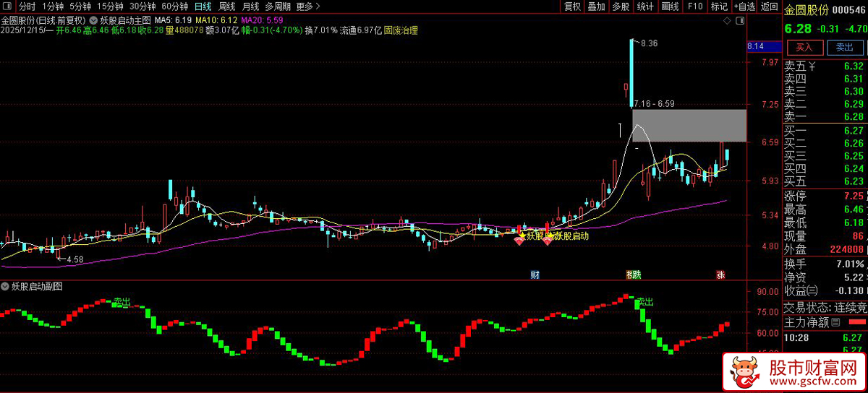Click the 4.58 low price label
Image resolution: width=868 pixels, height=393 pixels.
(x=75, y=259)
